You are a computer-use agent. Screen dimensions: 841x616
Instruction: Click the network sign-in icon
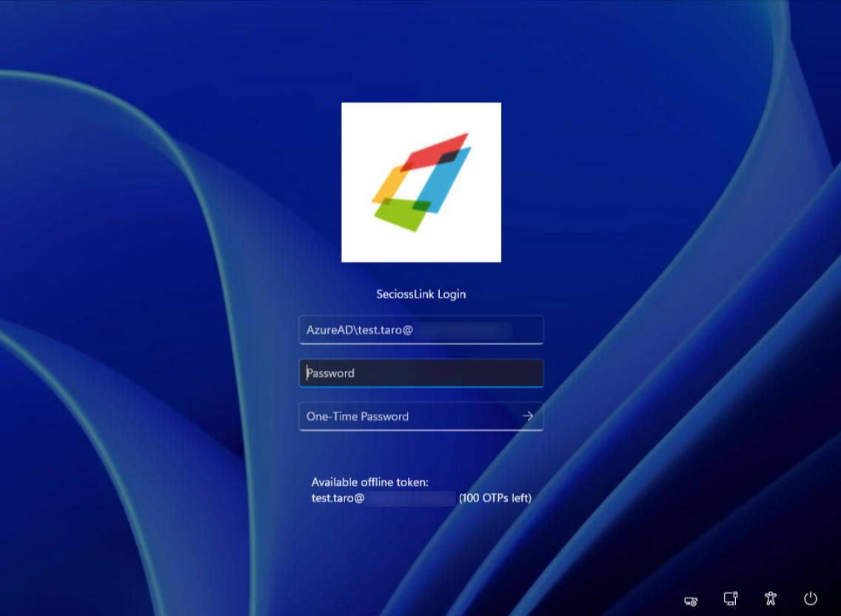point(691,601)
